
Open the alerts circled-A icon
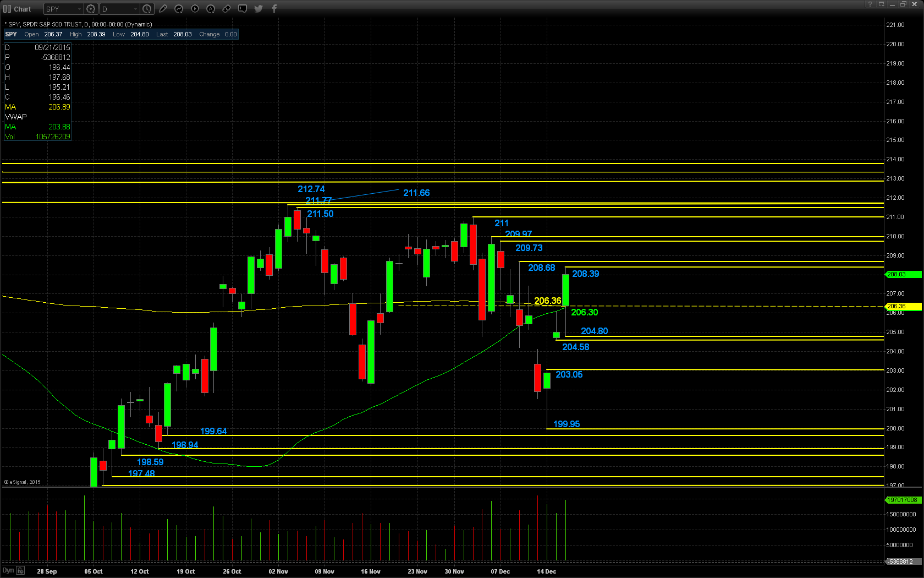[x=211, y=9]
